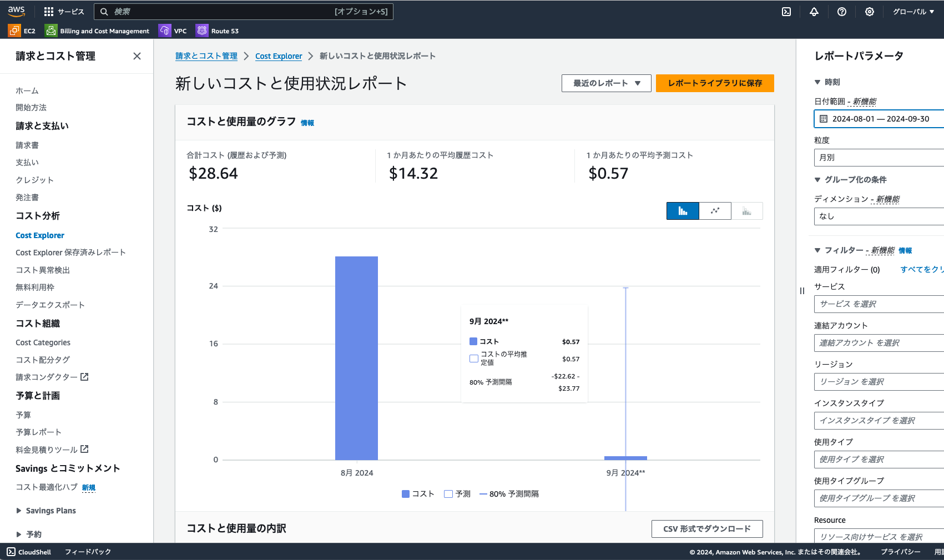Open データエクスポート in sidebar
The height and width of the screenshot is (560, 944).
coord(50,305)
